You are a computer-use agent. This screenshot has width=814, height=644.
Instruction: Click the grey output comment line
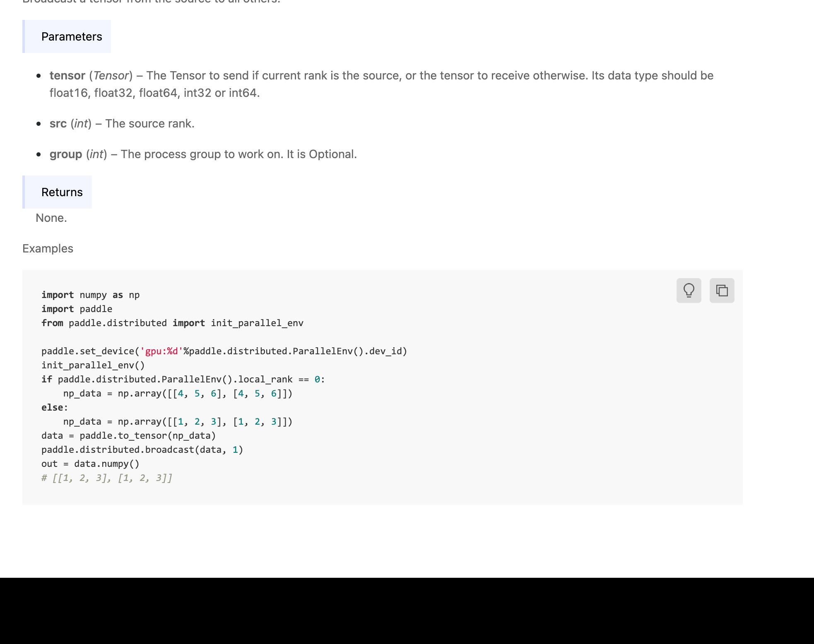[x=106, y=478]
